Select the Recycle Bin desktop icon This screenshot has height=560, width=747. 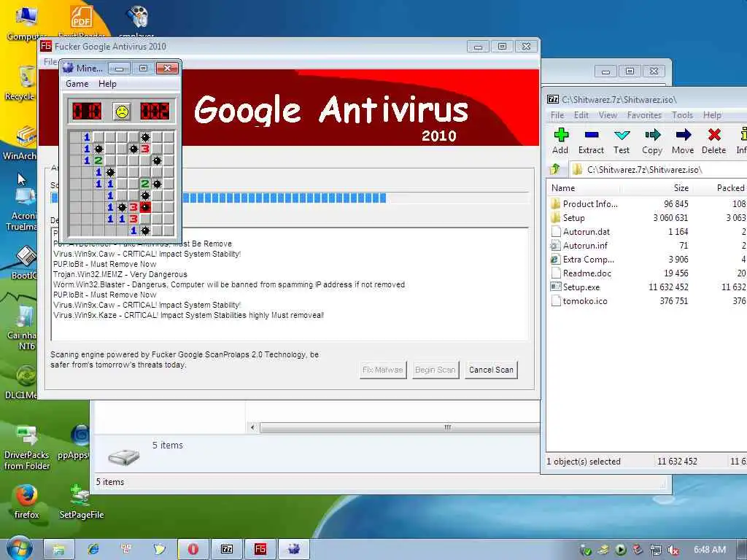[23, 83]
